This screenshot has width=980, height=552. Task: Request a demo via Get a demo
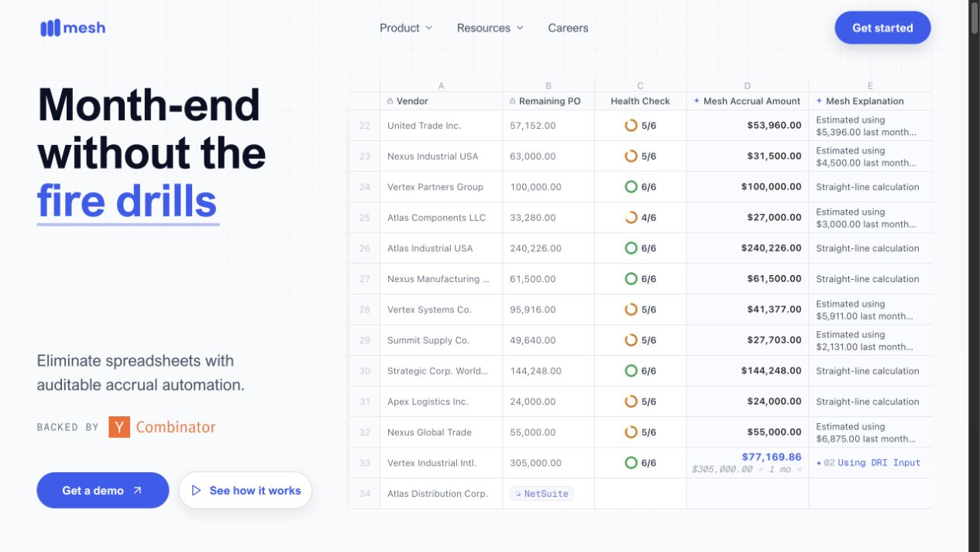102,490
